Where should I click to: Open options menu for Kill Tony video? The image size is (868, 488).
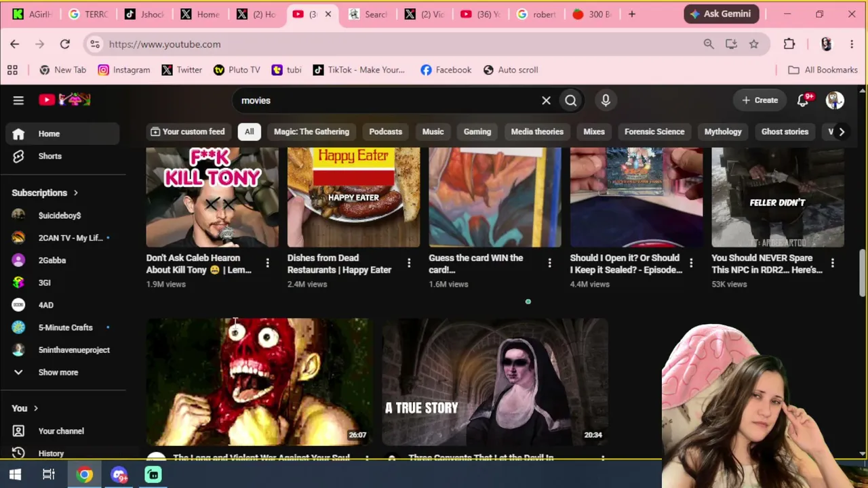267,263
